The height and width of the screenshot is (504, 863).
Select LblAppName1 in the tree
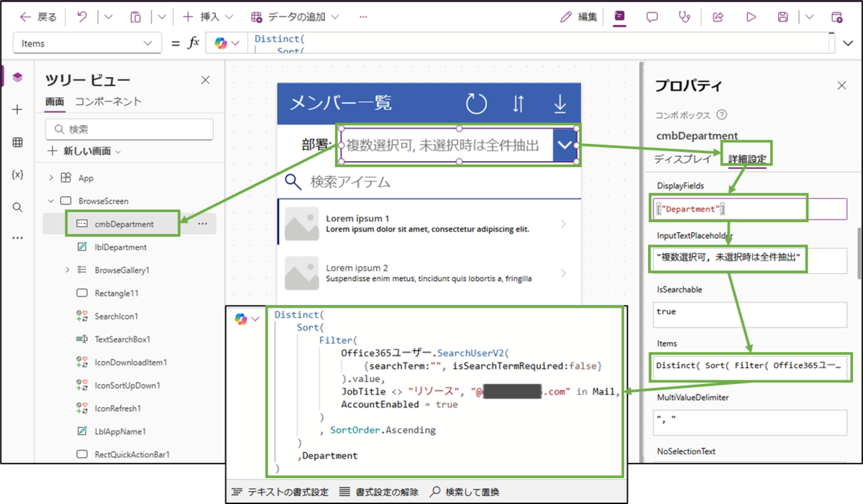coord(120,431)
